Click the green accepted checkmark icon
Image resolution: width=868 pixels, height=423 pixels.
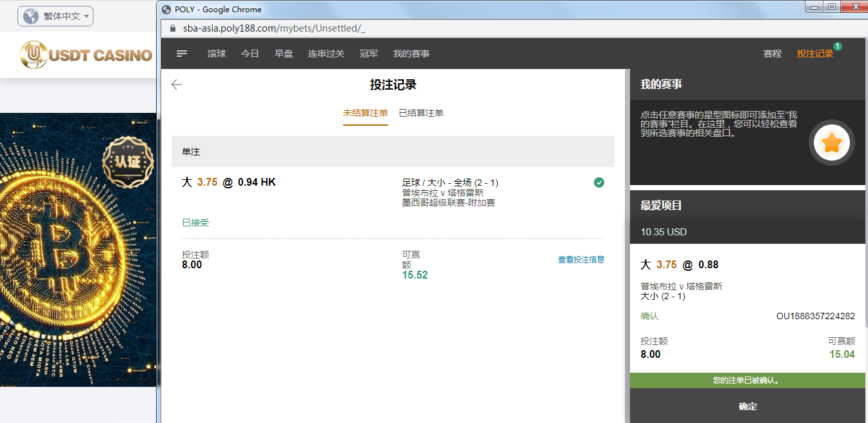[599, 182]
